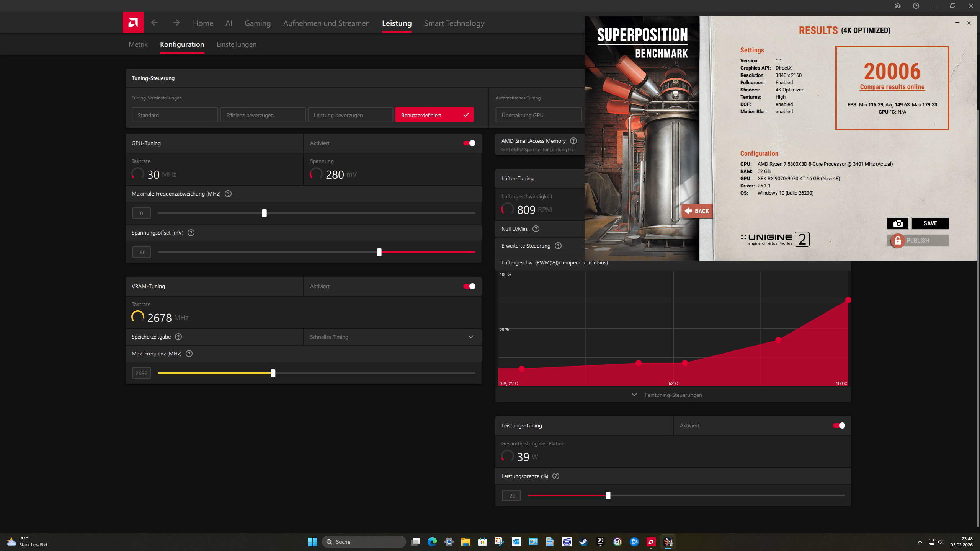Show hidden icons in the system tray

pyautogui.click(x=919, y=541)
